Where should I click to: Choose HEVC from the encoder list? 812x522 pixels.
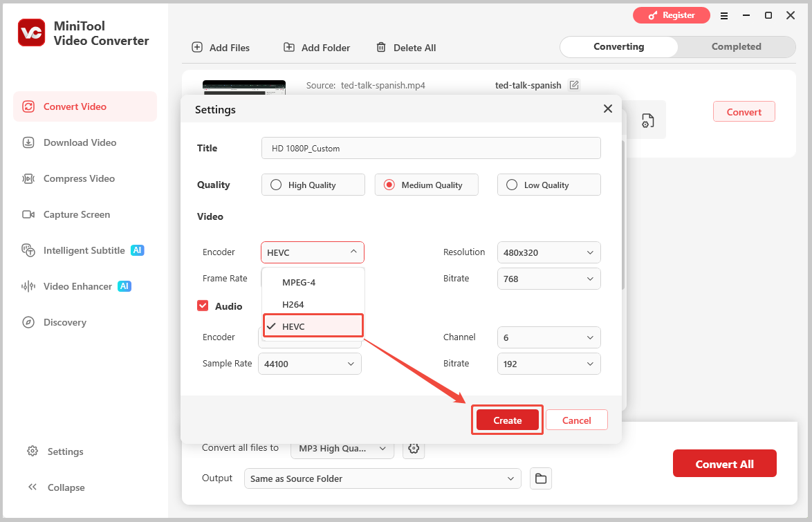pos(313,326)
